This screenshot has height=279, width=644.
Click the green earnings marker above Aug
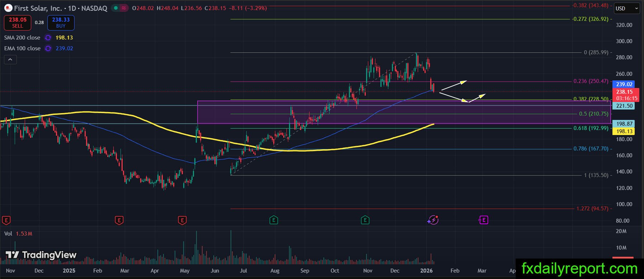coord(274,220)
